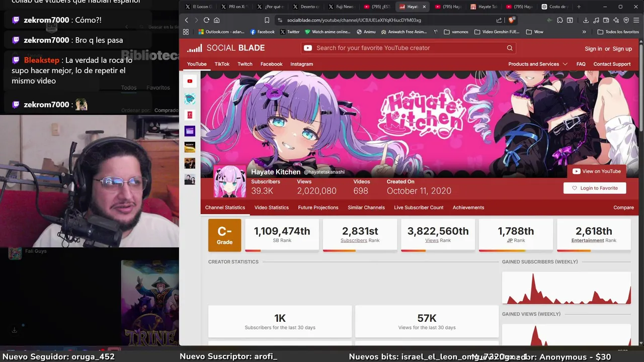Expand Products and Services dropdown
Image resolution: width=644 pixels, height=362 pixels.
click(x=538, y=64)
